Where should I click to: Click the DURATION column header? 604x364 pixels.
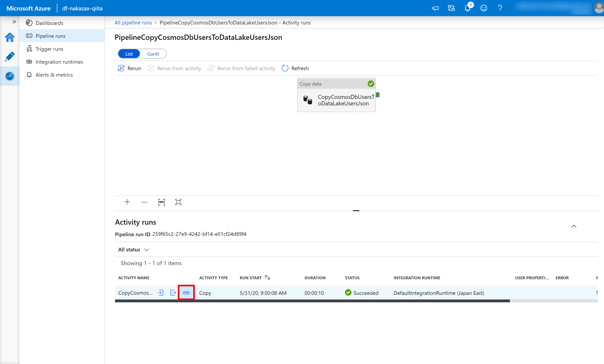(x=315, y=278)
